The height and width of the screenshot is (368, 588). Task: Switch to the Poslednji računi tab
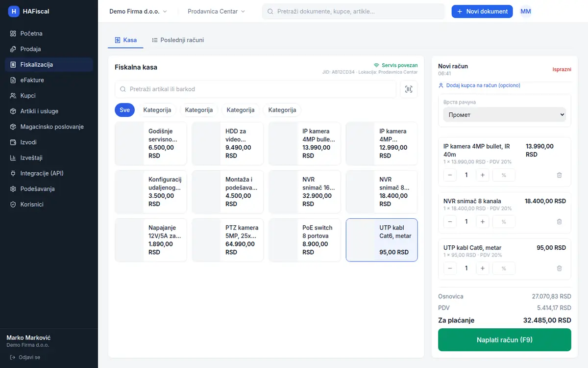pos(178,40)
